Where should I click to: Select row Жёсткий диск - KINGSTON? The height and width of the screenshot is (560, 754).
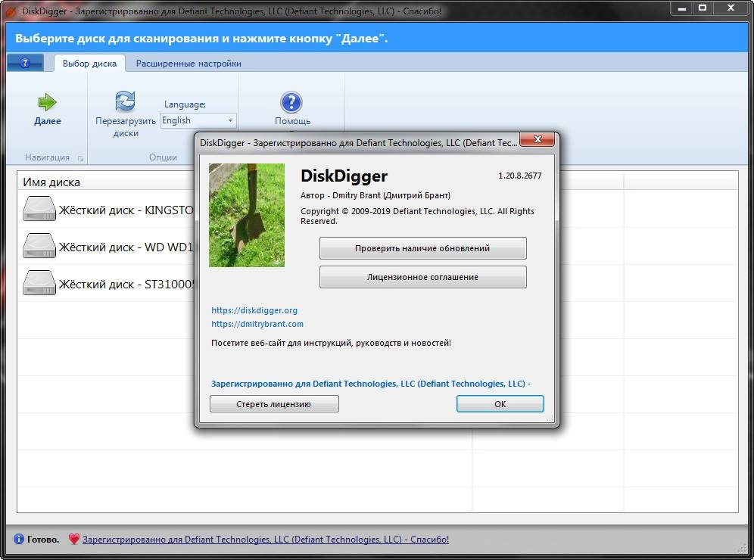107,209
